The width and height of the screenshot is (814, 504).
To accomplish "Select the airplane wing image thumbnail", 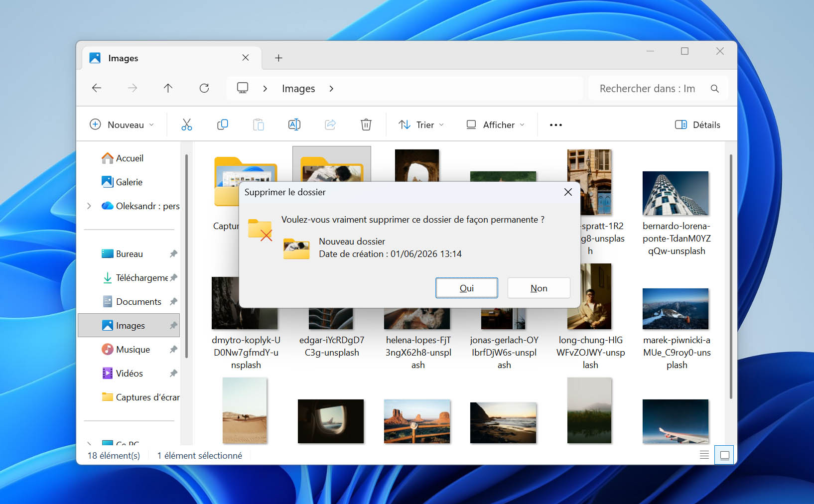I will 676,421.
